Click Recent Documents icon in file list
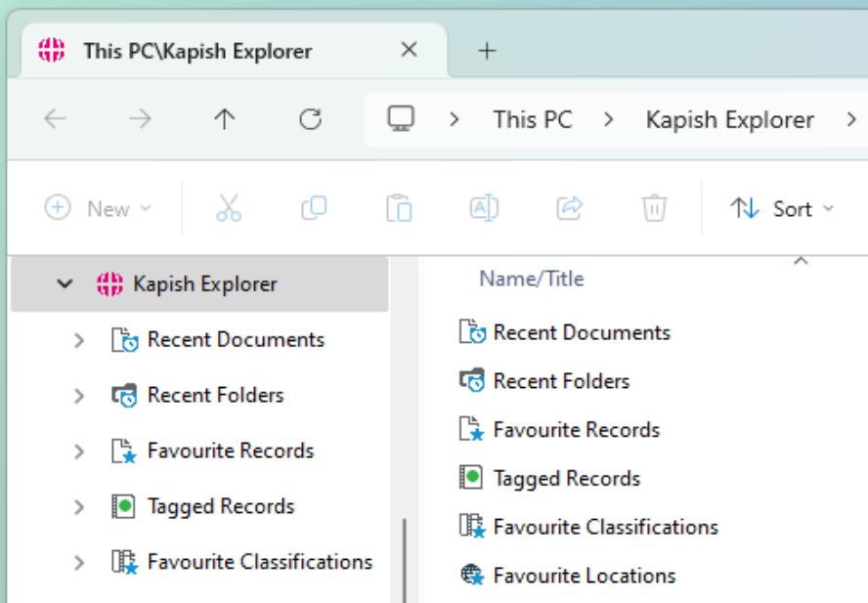Screen dimensions: 868x603 click(472, 331)
